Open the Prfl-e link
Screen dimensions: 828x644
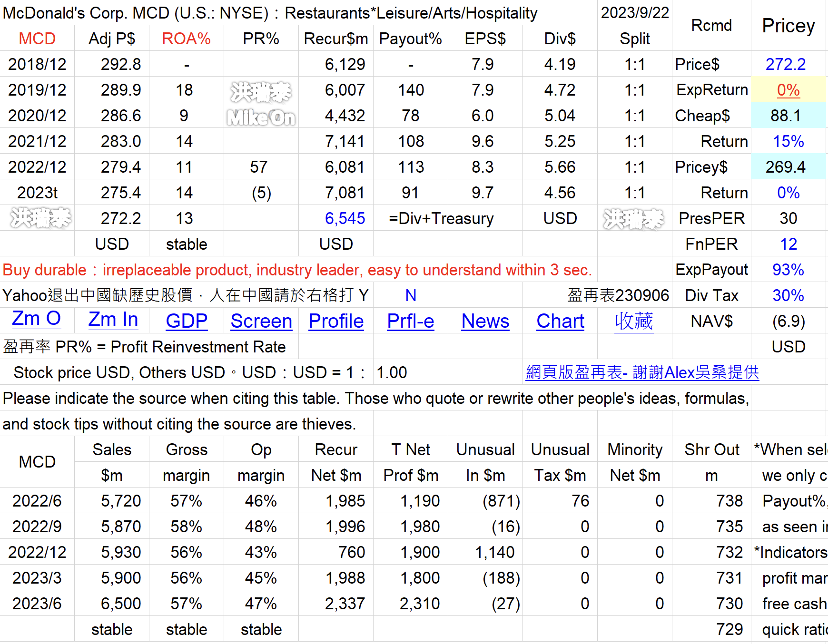pos(411,322)
